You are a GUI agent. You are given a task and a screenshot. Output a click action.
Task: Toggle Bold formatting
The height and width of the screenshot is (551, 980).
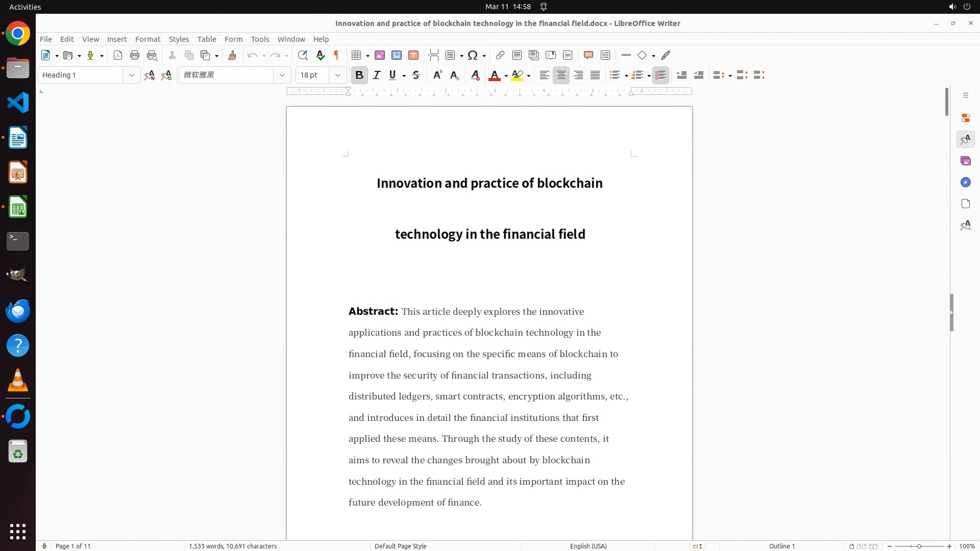(x=359, y=76)
